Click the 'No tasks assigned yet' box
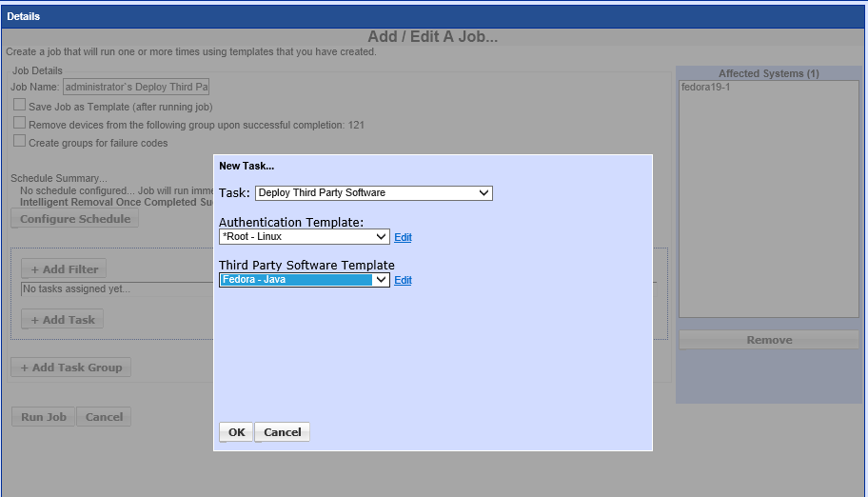 click(114, 289)
